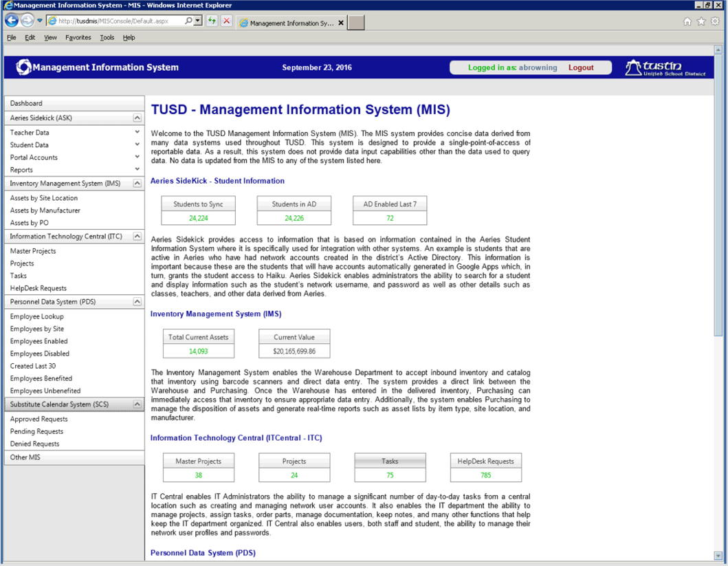Image resolution: width=728 pixels, height=566 pixels.
Task: Collapse the Substitute Calendar System (SCS) section
Action: click(x=137, y=404)
